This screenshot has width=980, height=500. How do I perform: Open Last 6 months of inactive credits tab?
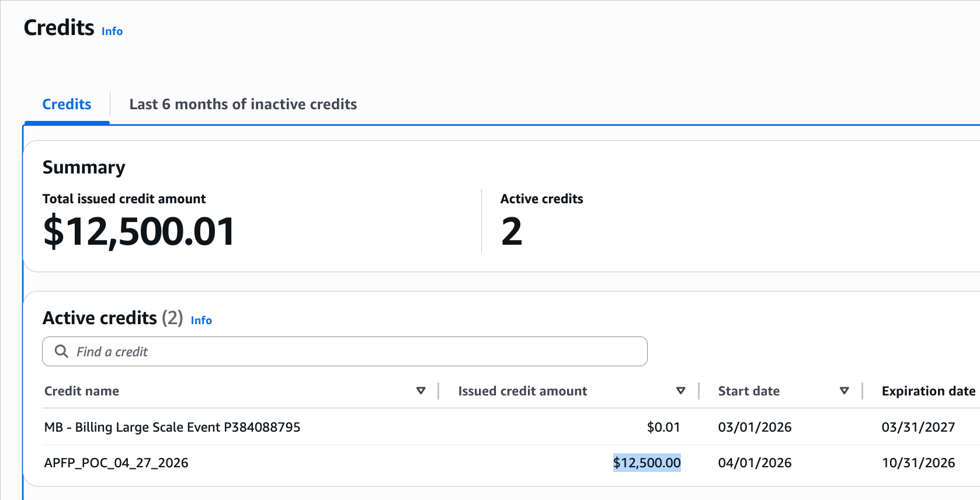[x=243, y=104]
